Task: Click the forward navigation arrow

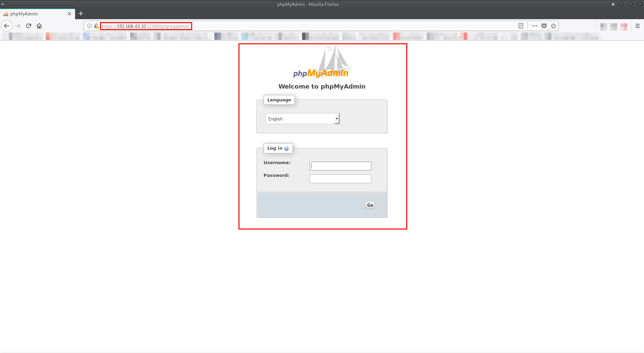Action: [x=18, y=26]
